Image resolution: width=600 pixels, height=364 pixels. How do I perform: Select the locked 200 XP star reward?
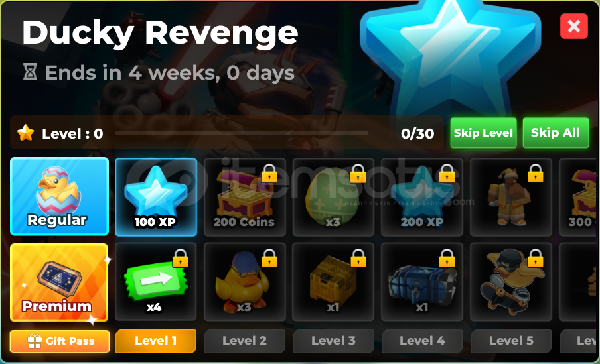tap(422, 197)
